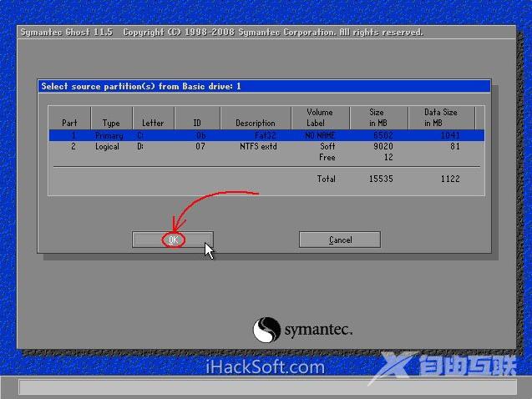Click the 'NO NAME' volume label cell
The image size is (532, 399).
[320, 135]
